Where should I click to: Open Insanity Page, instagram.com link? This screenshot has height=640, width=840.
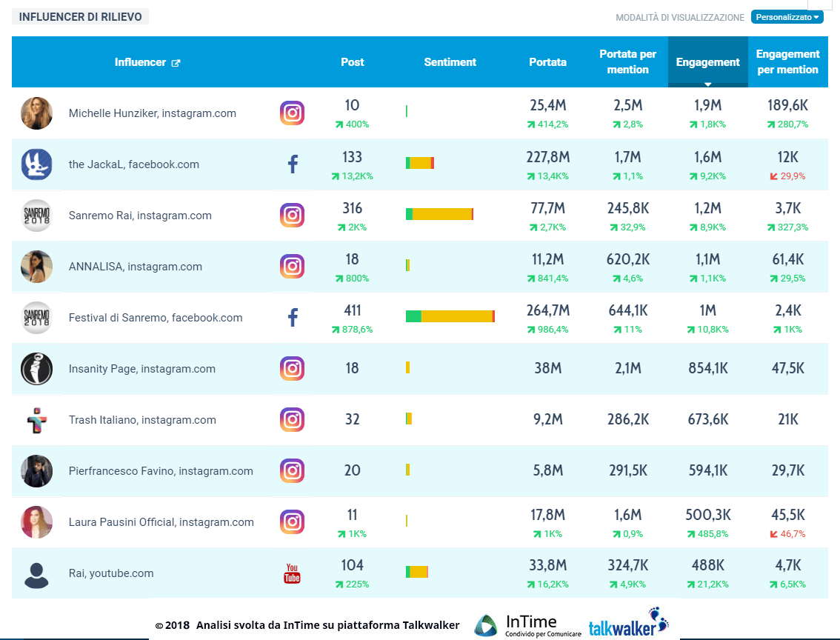(142, 369)
